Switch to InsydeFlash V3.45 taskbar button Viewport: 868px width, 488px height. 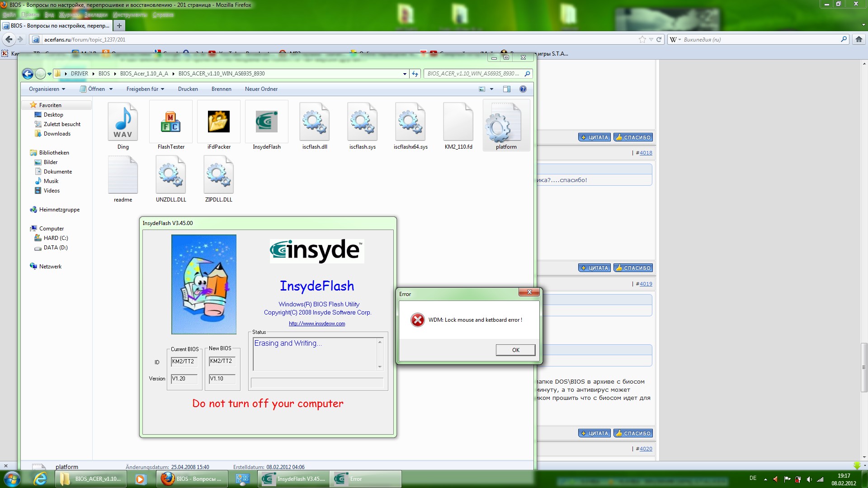click(x=294, y=479)
